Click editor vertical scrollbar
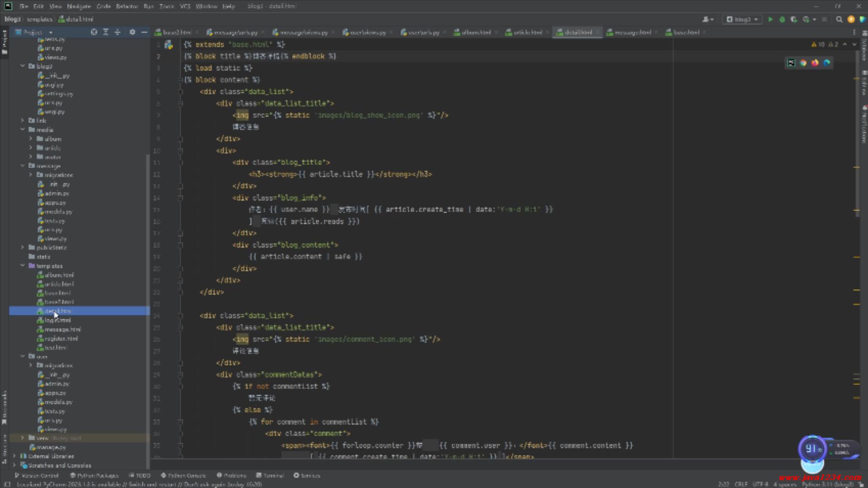Image resolution: width=868 pixels, height=488 pixels. pyautogui.click(x=858, y=136)
